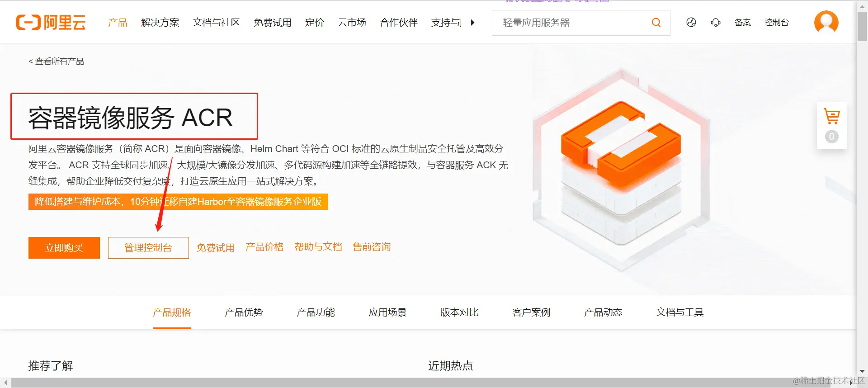Image resolution: width=868 pixels, height=388 pixels.
Task: Switch to the 产品功能 tab
Action: tap(316, 312)
